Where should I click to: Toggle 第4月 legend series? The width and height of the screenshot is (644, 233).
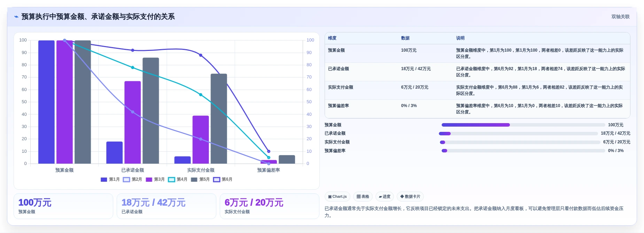pyautogui.click(x=178, y=179)
